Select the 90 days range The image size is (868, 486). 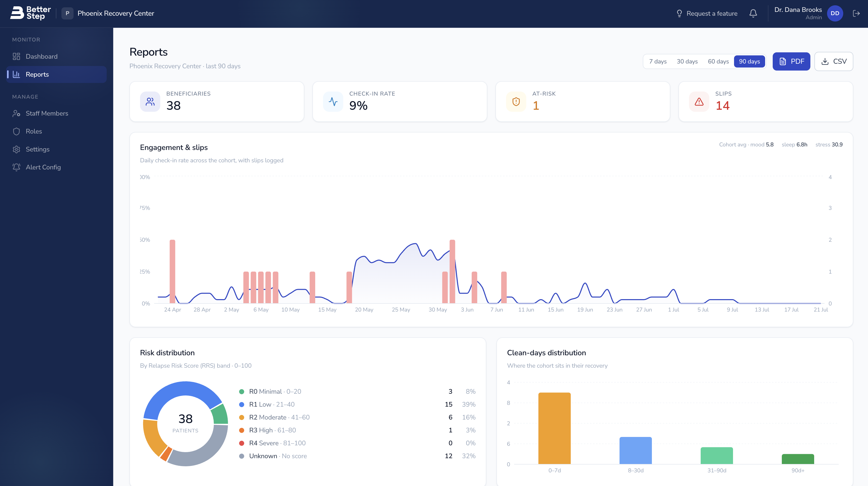click(x=749, y=61)
